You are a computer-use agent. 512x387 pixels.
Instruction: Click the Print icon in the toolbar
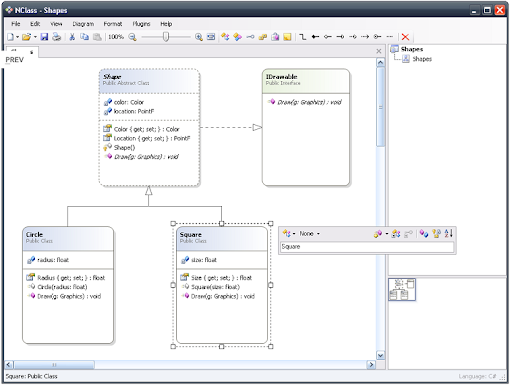pos(57,37)
